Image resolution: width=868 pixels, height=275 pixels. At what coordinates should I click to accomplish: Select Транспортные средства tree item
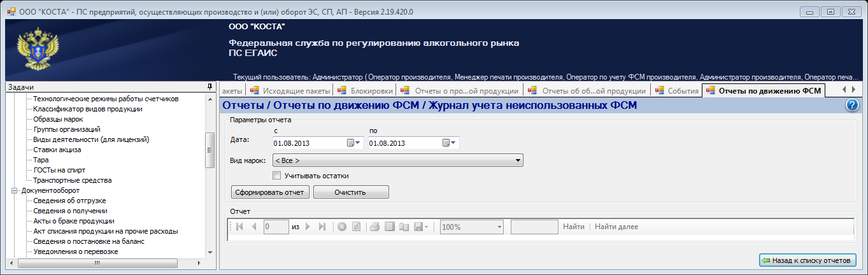point(73,180)
